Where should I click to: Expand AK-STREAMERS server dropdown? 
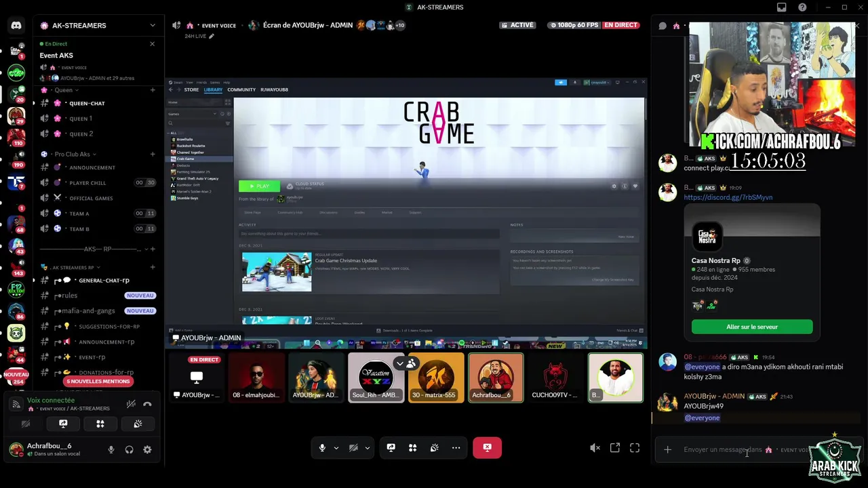coord(153,25)
